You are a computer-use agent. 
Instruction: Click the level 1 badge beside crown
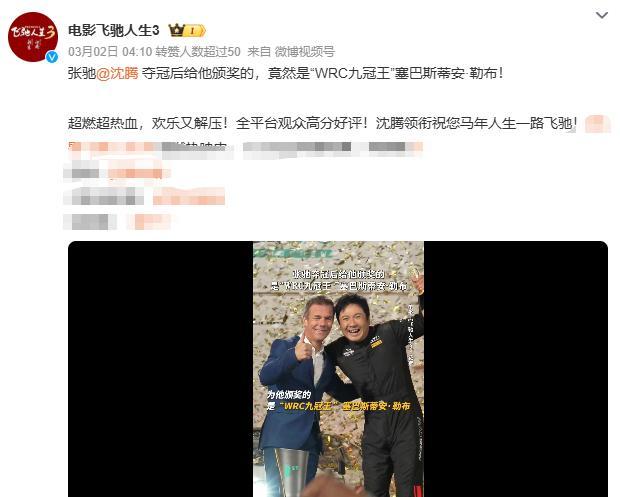point(195,31)
